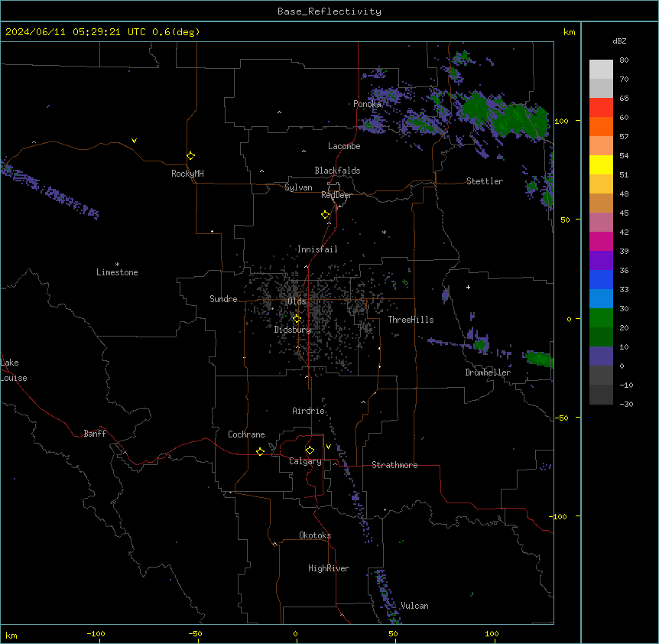659x644 pixels.
Task: Click the Vulcan label
Action: coord(414,606)
